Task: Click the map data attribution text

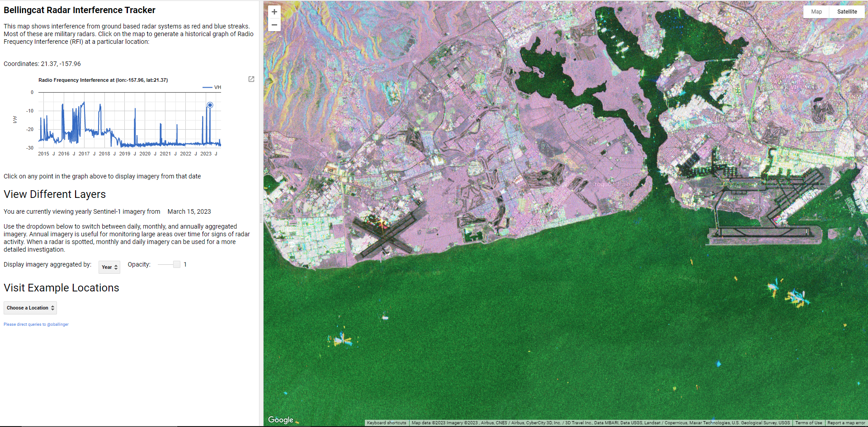Action: tap(601, 423)
